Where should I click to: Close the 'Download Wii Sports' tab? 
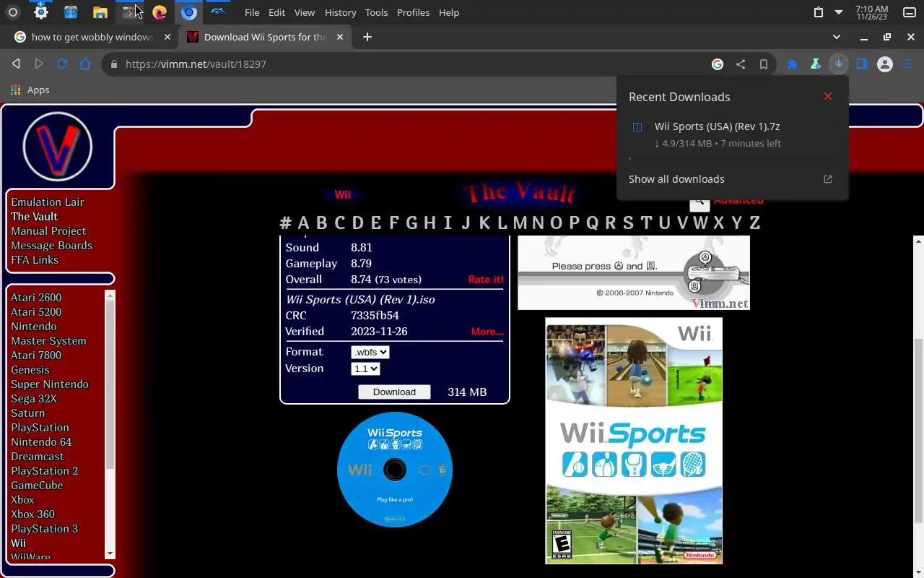click(340, 37)
